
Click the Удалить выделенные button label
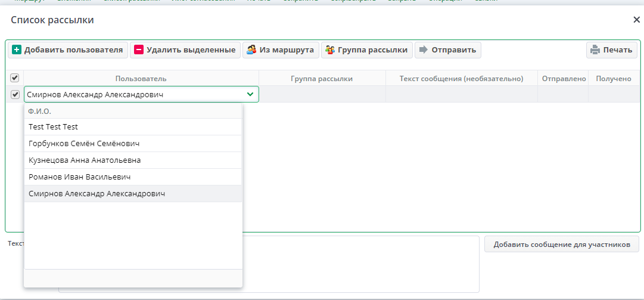click(x=191, y=50)
